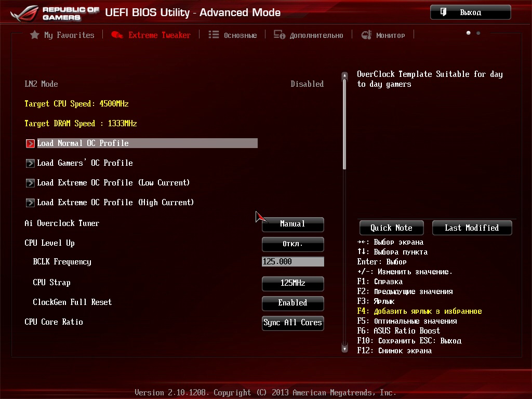Image resolution: width=532 pixels, height=399 pixels.
Task: Open the Ai Overclock Tuner Manual dropdown
Action: [293, 224]
